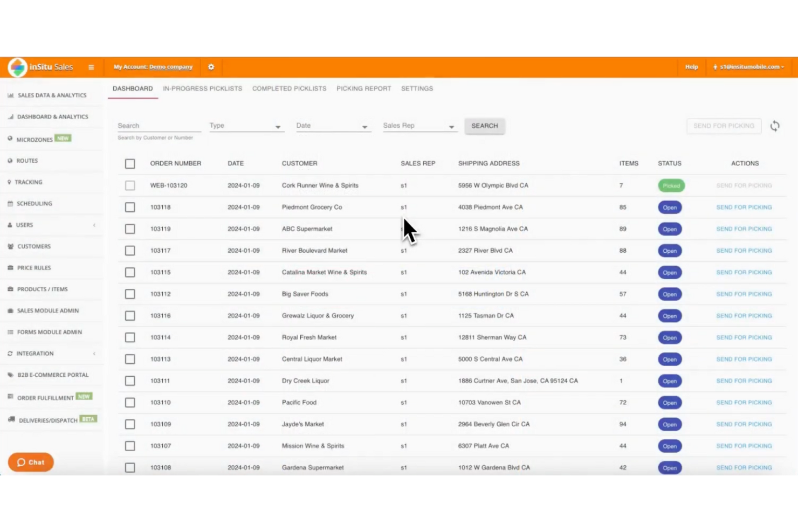Switch to the Completed Picklists tab
Screen dimensions: 798x532
tap(289, 88)
